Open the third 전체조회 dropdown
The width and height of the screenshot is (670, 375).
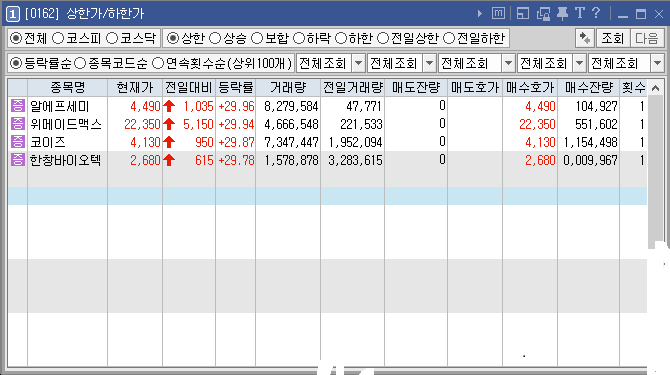(x=508, y=64)
